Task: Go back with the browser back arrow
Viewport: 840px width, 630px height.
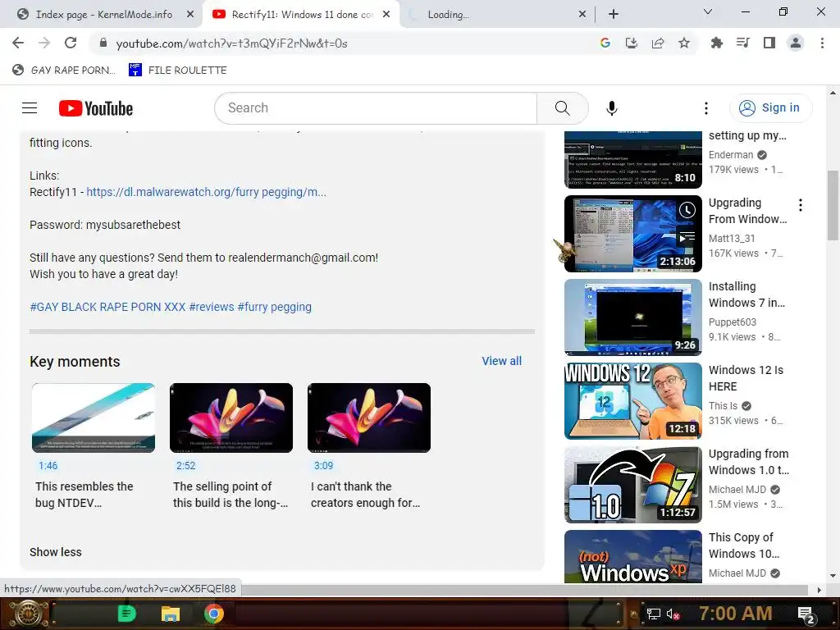Action: (x=18, y=43)
